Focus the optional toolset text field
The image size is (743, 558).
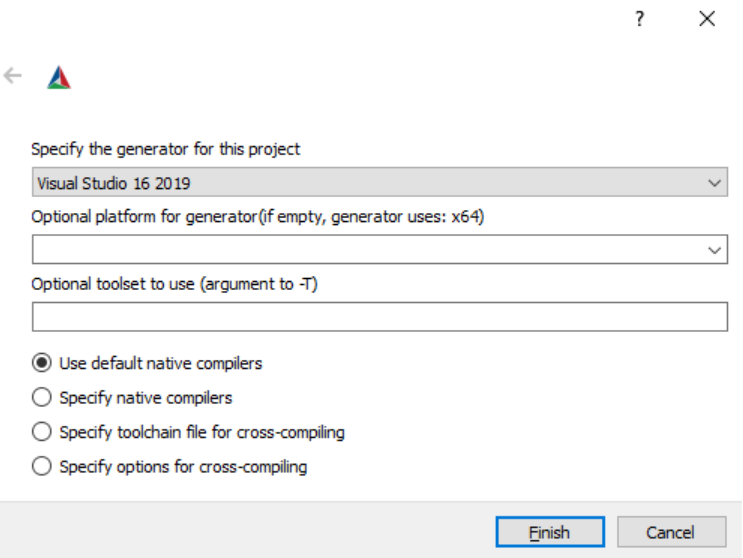[379, 316]
